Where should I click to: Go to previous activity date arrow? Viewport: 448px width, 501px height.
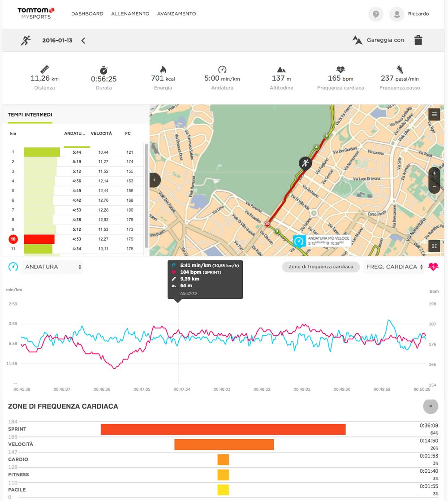pyautogui.click(x=83, y=40)
